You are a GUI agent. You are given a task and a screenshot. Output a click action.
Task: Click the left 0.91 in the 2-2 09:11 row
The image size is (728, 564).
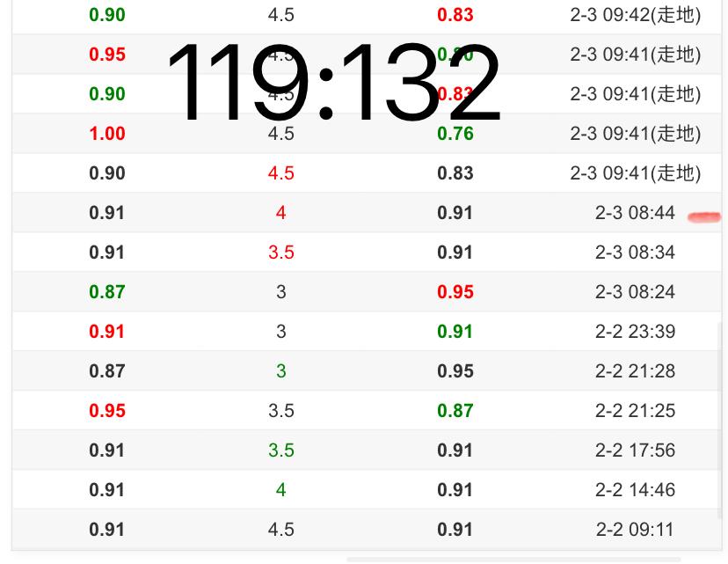click(x=106, y=529)
